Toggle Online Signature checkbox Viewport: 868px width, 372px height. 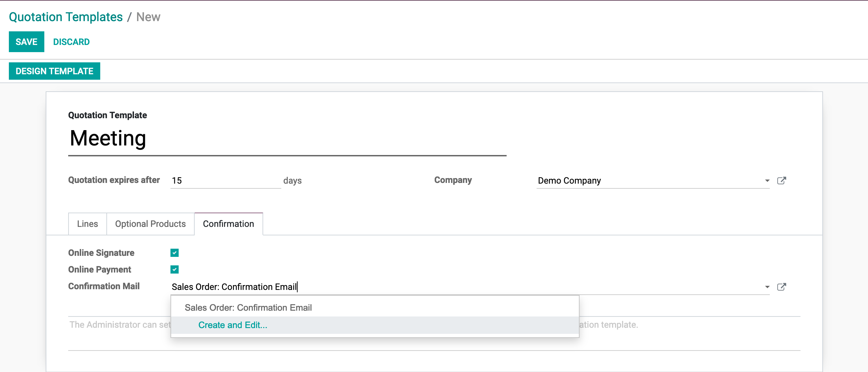175,253
